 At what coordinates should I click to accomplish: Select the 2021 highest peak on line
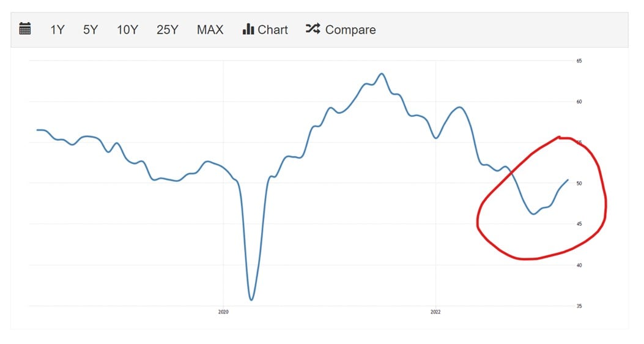pos(382,74)
